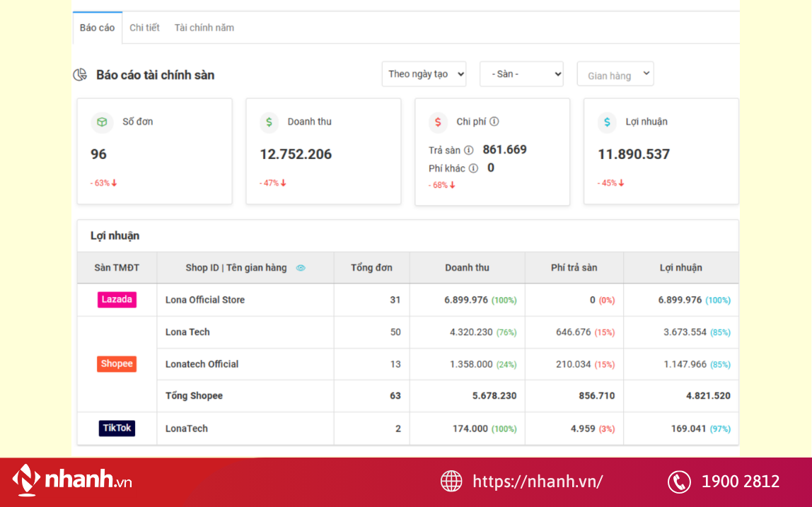Open the Tài chính năm tab
Image resolution: width=812 pixels, height=507 pixels.
pyautogui.click(x=204, y=28)
